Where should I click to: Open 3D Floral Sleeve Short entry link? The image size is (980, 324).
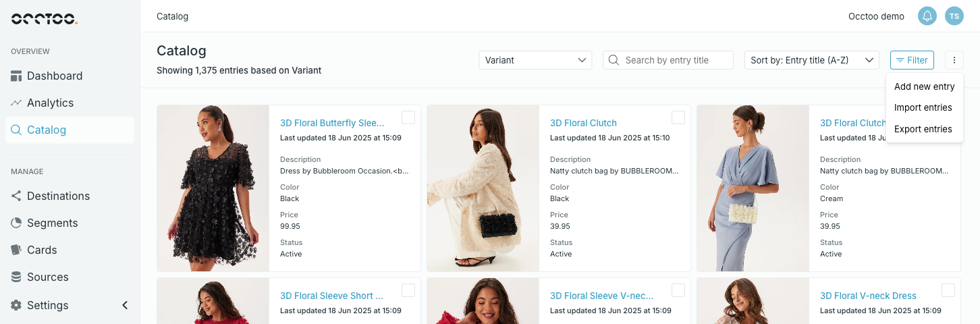click(x=331, y=296)
